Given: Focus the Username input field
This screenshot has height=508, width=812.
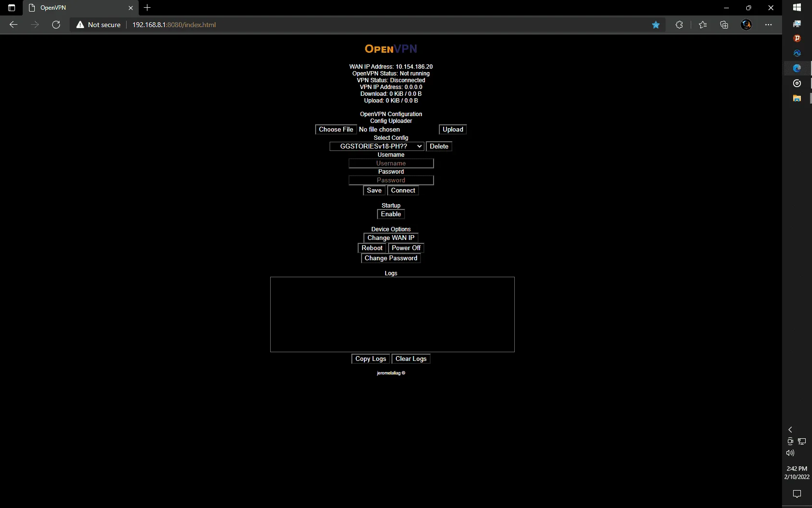Looking at the screenshot, I should (391, 164).
